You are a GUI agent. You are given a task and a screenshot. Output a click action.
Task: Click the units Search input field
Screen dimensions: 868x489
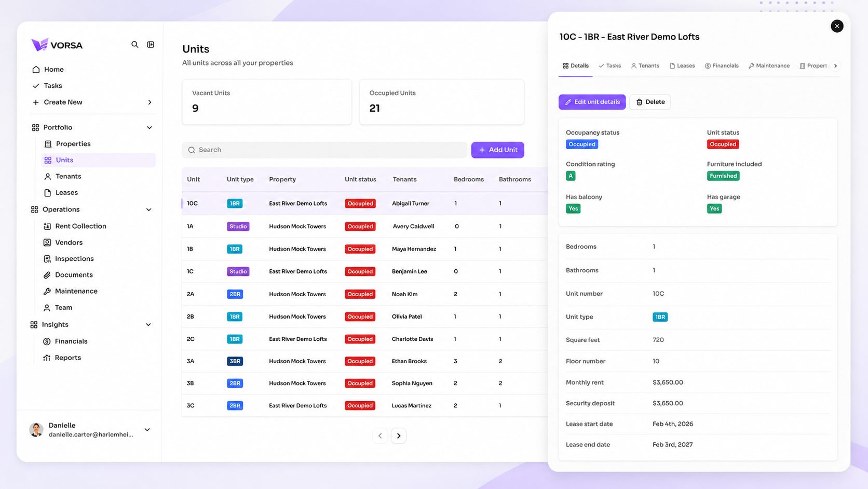[324, 150]
